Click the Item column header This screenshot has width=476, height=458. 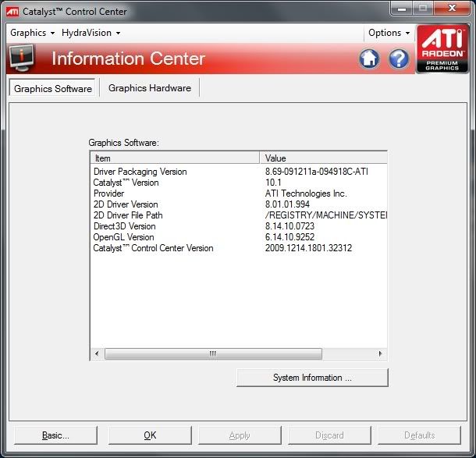pos(175,158)
